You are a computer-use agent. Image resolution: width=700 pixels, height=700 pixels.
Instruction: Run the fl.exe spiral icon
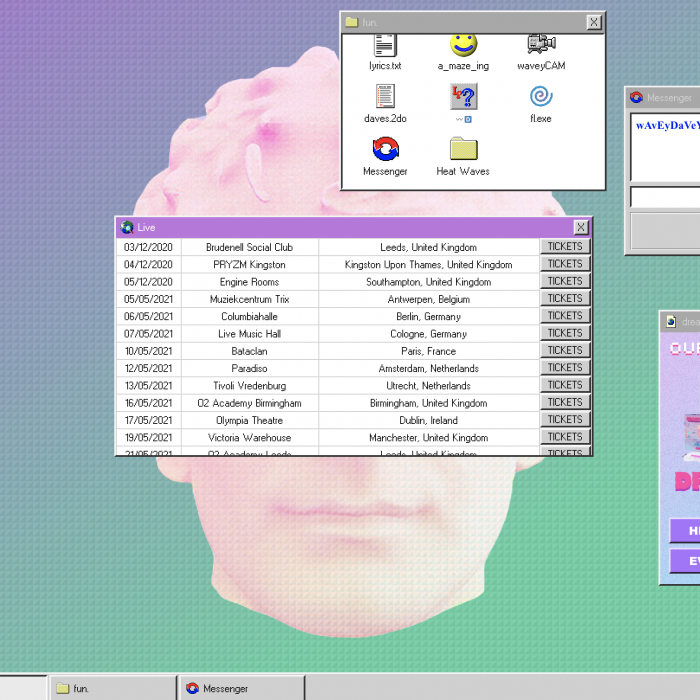[541, 97]
